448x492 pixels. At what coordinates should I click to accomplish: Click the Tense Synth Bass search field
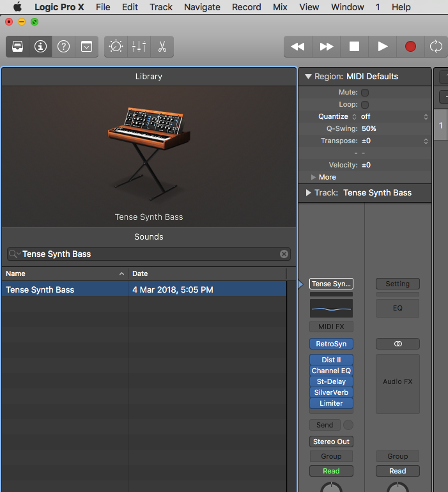(x=149, y=254)
